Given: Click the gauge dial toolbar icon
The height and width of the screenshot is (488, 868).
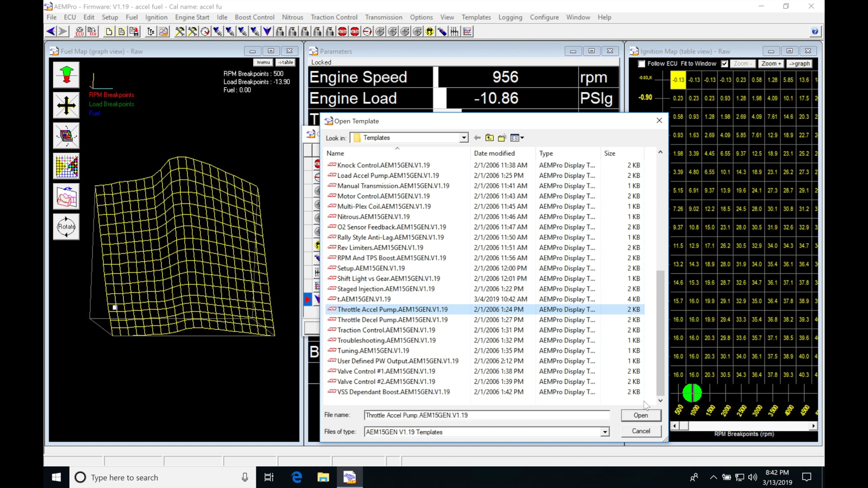Looking at the screenshot, I should [205, 31].
